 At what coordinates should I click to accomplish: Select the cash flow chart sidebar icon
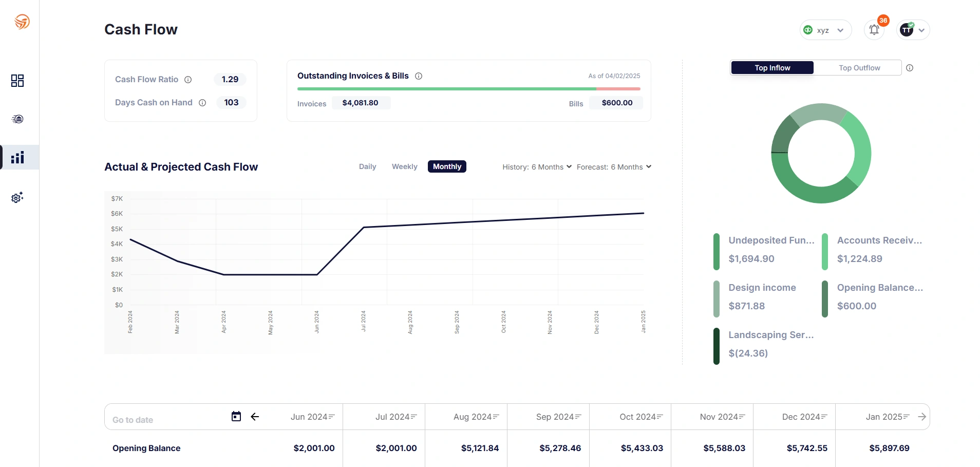(17, 157)
